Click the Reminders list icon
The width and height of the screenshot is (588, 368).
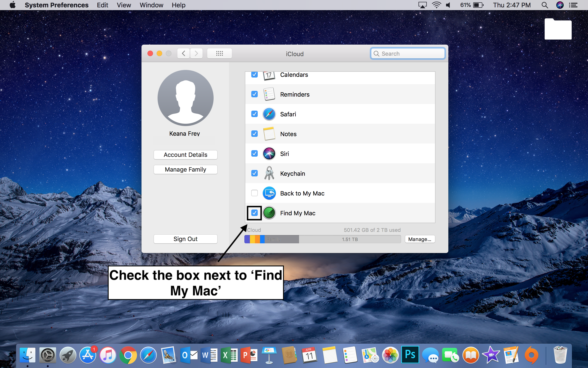[x=269, y=94]
